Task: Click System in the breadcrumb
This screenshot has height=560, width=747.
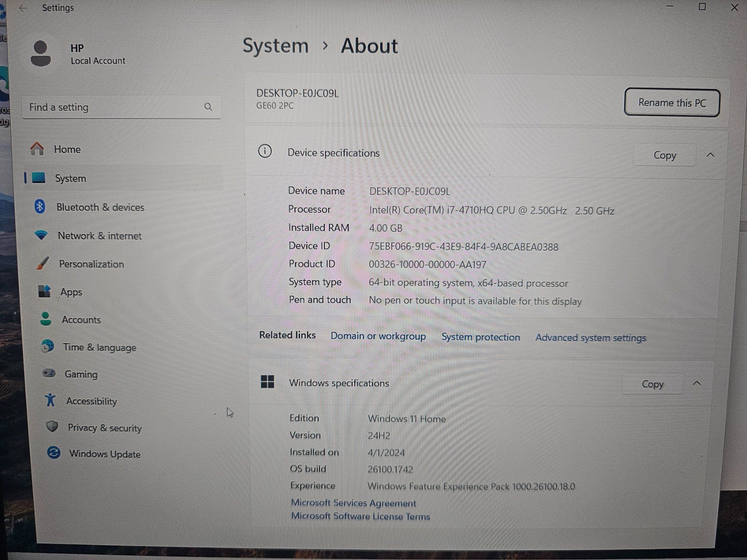Action: coord(276,46)
